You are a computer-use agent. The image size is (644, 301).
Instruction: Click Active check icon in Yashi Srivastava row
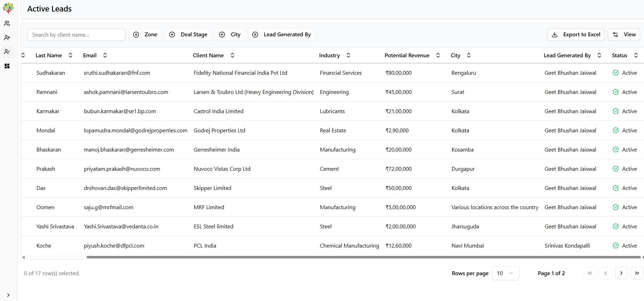tap(616, 226)
